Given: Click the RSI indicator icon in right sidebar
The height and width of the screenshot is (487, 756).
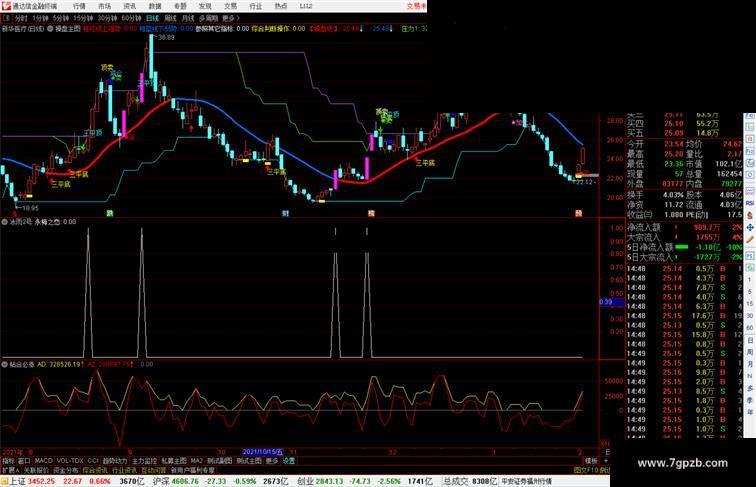Looking at the screenshot, I should click(750, 203).
